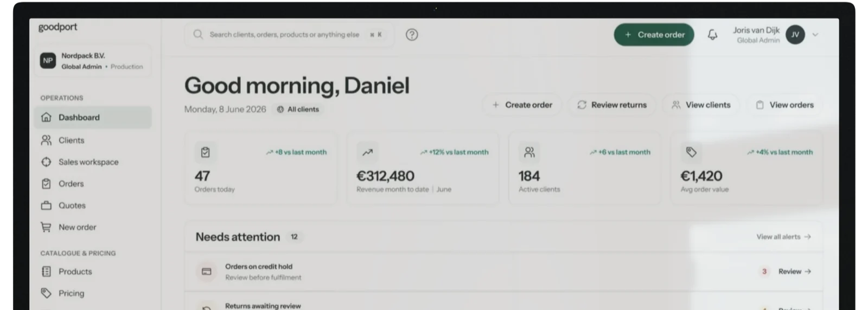The width and height of the screenshot is (868, 310).
Task: Open Clients in sidebar
Action: point(93,140)
